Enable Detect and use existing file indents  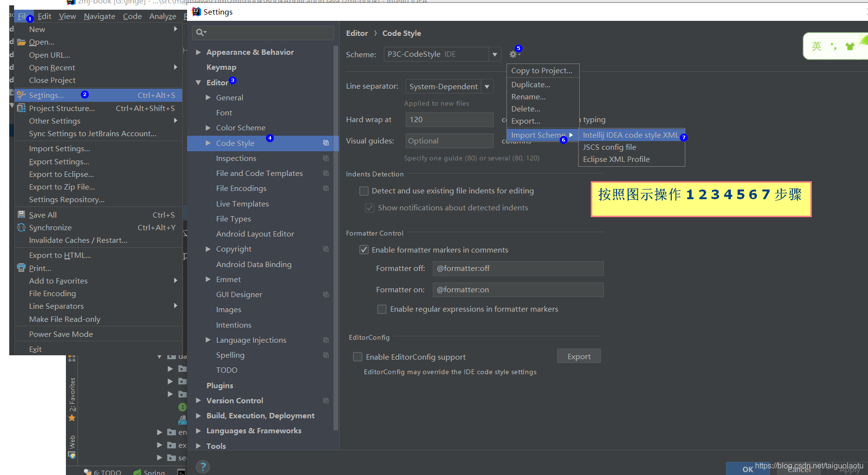[364, 190]
